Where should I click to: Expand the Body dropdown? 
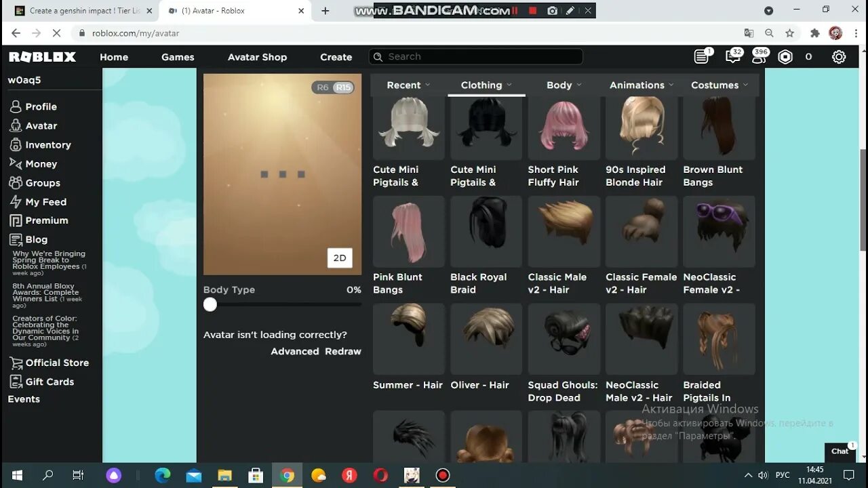pyautogui.click(x=564, y=85)
